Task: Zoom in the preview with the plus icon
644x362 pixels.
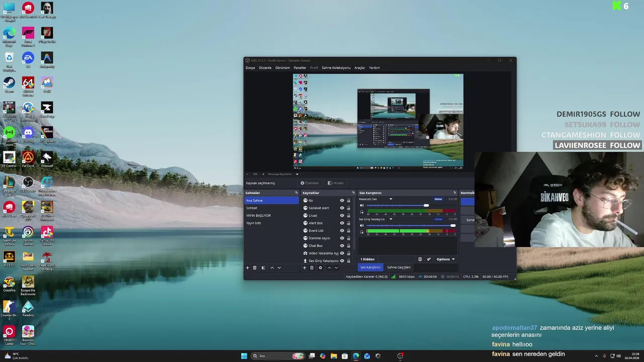Action: [x=263, y=174]
